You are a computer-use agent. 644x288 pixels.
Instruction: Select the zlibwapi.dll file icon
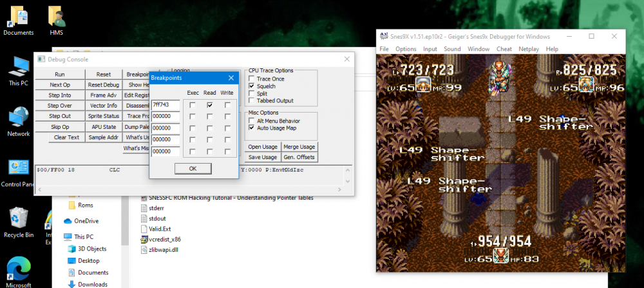(x=144, y=250)
